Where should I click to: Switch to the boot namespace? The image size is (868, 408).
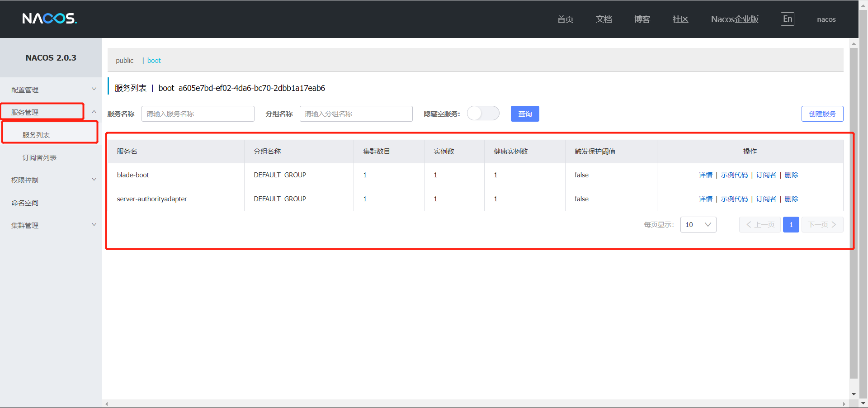(x=154, y=60)
